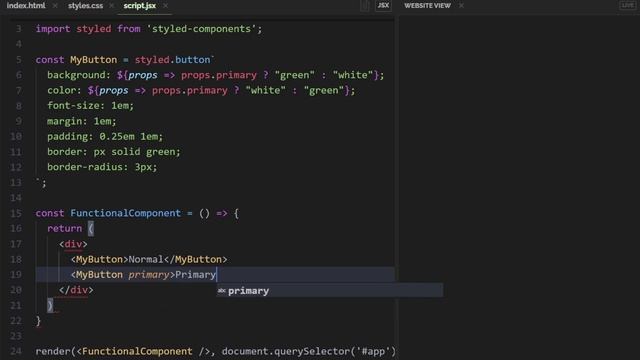Click "green" string on line 6
Image resolution: width=640 pixels, height=360 pixels.
295,75
